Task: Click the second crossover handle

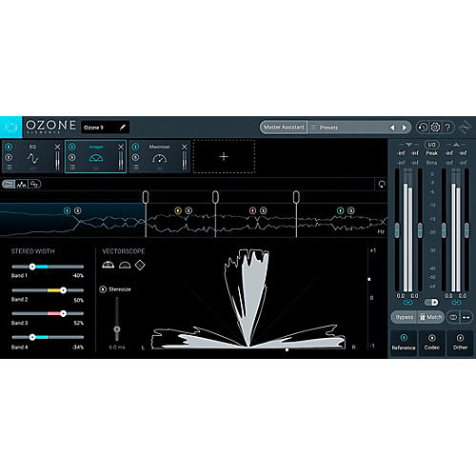Action: tap(215, 197)
